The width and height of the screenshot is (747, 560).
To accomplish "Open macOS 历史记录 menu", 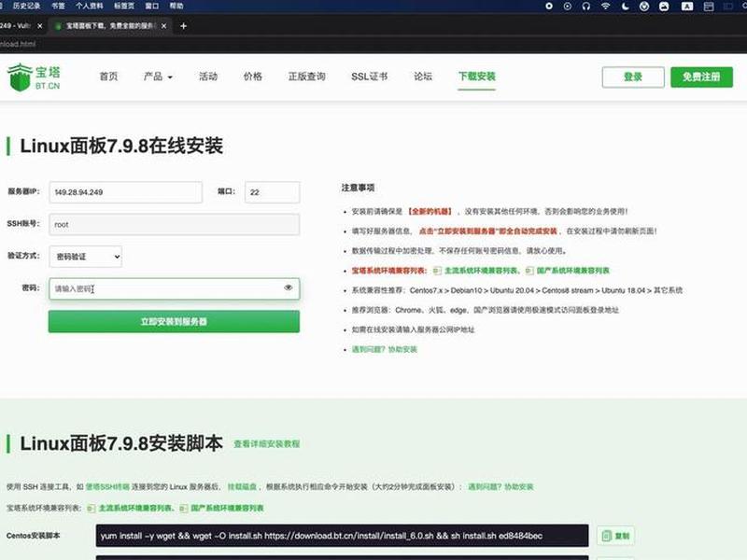I will [x=27, y=7].
